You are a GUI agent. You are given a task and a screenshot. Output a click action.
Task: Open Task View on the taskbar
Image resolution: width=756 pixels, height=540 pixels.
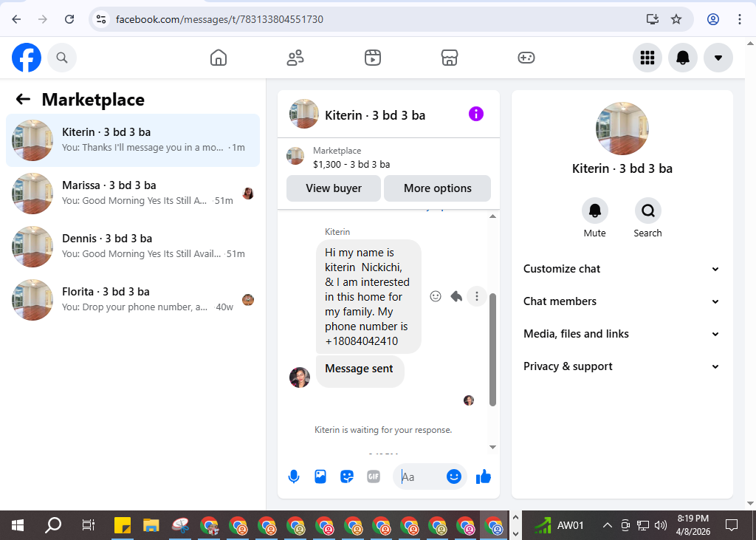click(x=89, y=525)
